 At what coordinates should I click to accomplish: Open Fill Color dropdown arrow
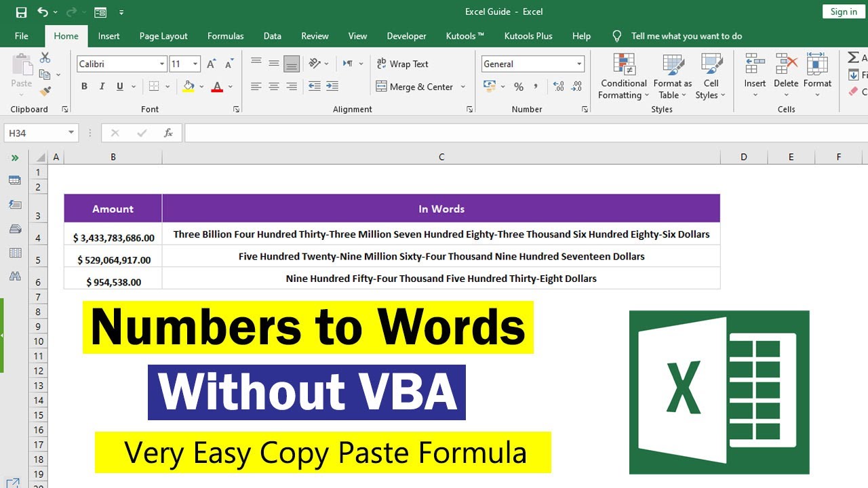[x=201, y=87]
